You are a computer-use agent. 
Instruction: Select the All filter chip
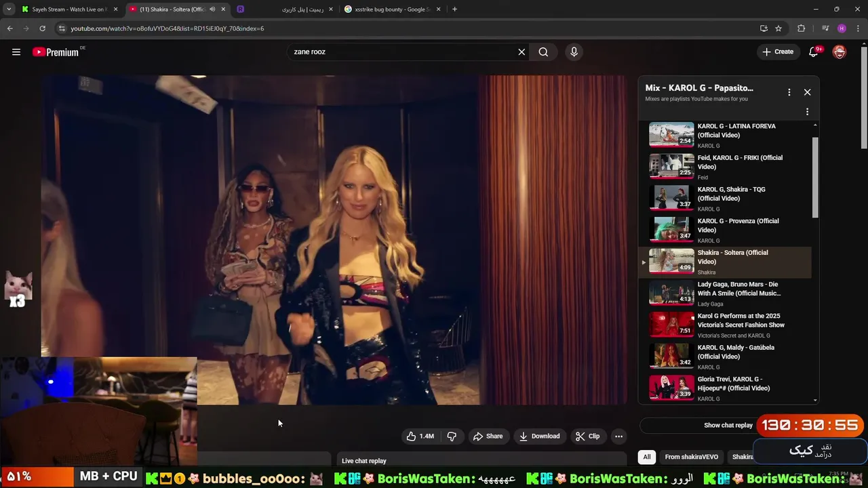pos(647,457)
